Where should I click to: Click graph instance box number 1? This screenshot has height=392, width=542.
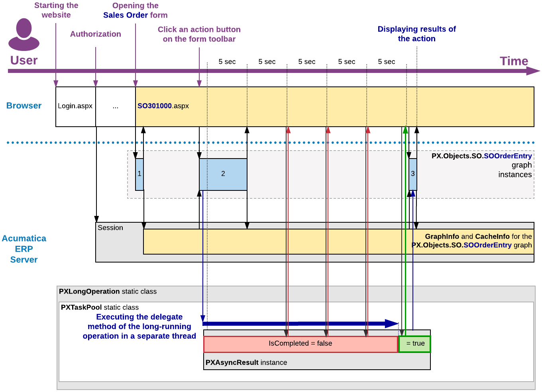pyautogui.click(x=139, y=174)
